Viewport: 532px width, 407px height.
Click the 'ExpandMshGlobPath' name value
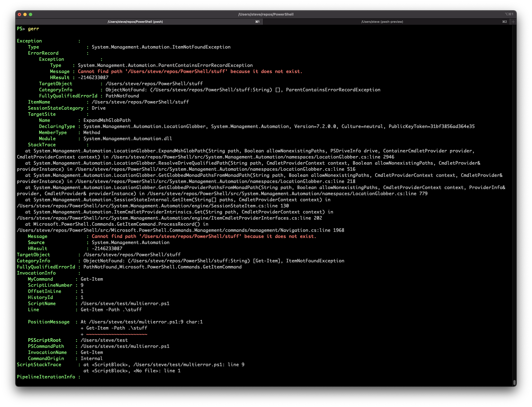tap(107, 120)
